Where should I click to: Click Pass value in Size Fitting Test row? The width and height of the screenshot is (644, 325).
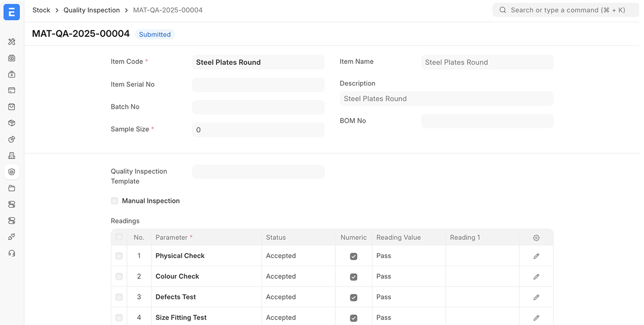point(384,318)
